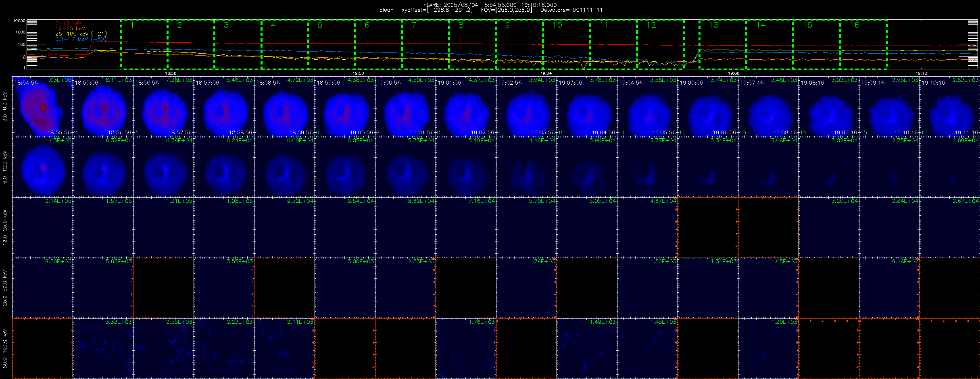Click the 19:04 time axis label
This screenshot has height=379, width=980.
tap(546, 73)
